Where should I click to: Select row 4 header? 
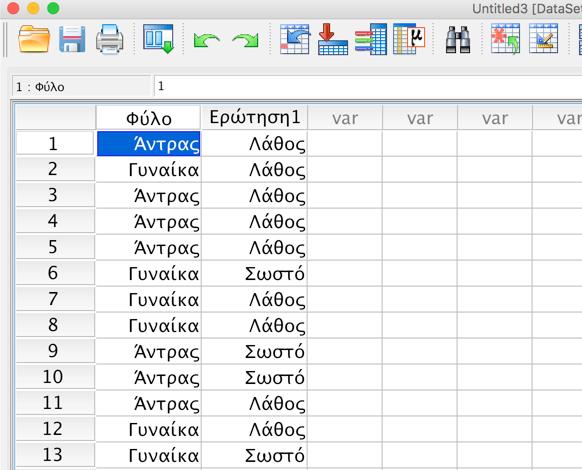55,221
